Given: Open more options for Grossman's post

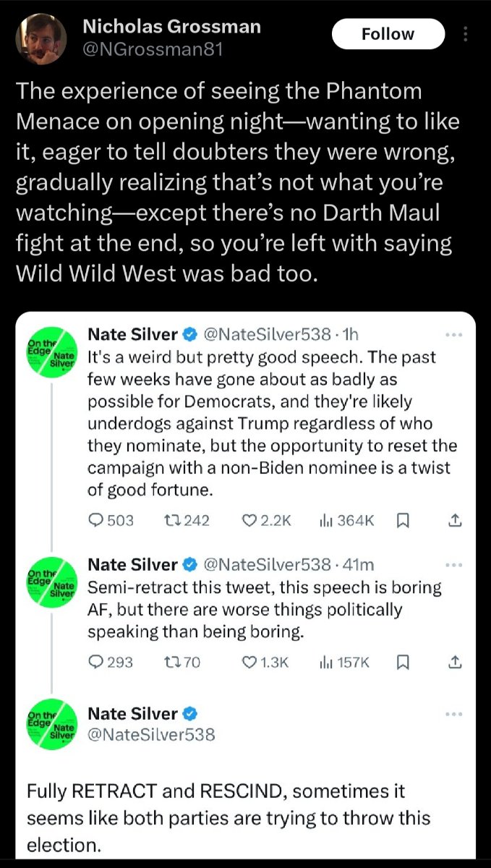Looking at the screenshot, I should (465, 34).
